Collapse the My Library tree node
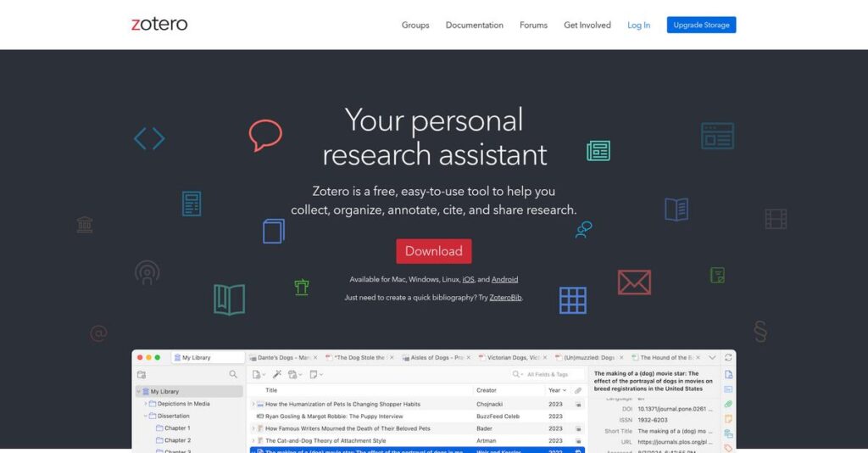 click(x=139, y=392)
